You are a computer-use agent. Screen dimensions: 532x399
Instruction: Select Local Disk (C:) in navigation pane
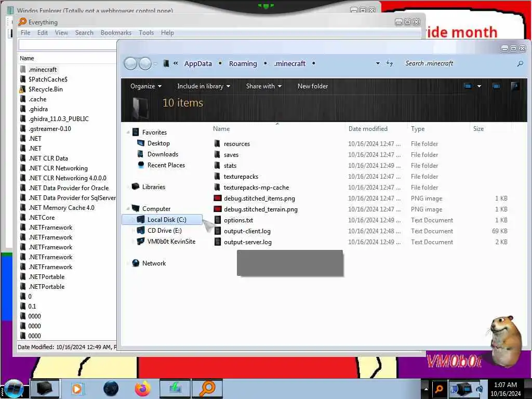click(162, 220)
